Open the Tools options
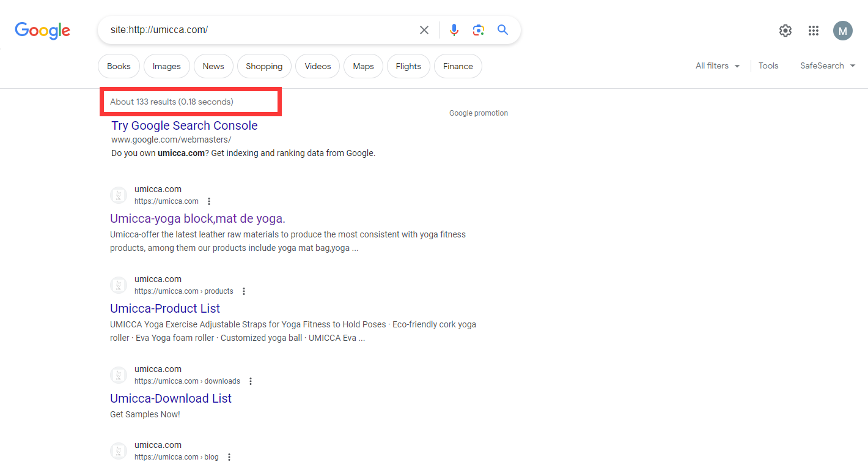 tap(768, 66)
